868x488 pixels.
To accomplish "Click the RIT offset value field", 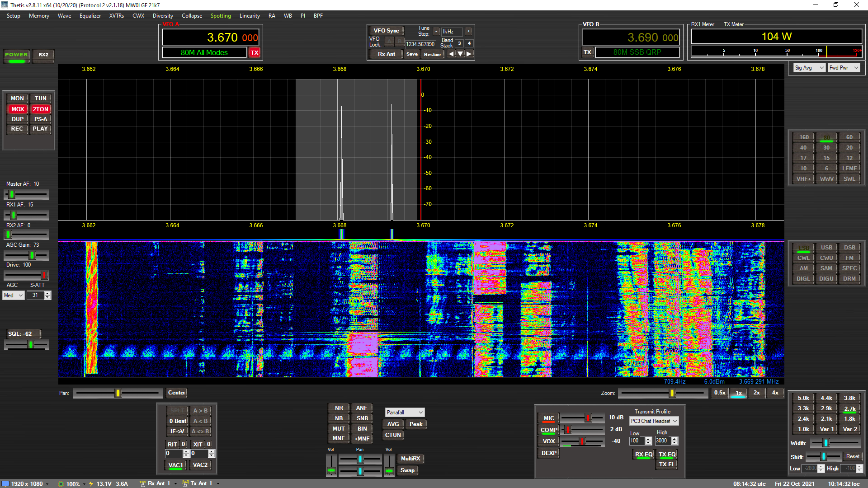I will pos(174,453).
